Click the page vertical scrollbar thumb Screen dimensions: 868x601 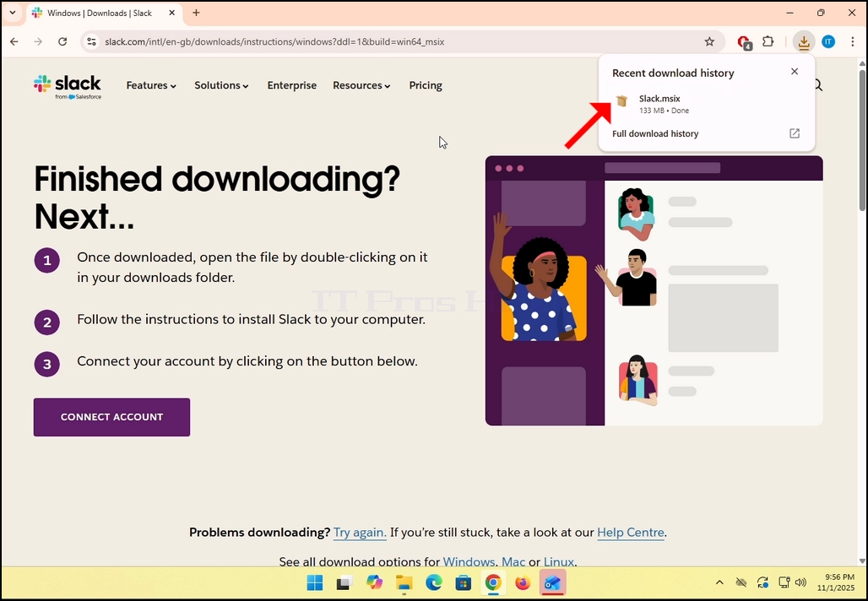(x=862, y=140)
